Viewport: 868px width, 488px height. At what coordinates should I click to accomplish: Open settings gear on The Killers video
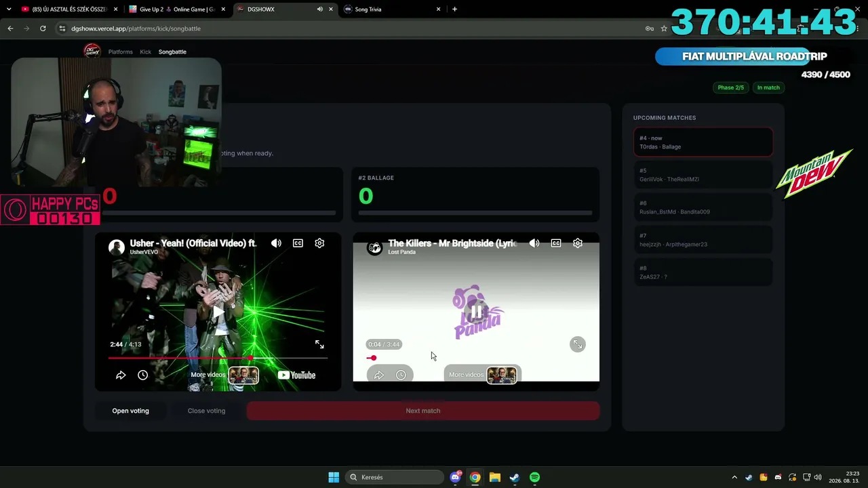578,243
